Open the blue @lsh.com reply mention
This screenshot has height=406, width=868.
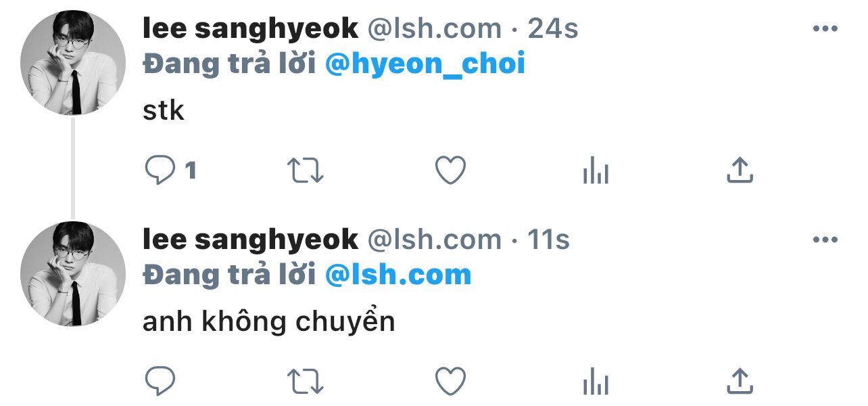pos(398,275)
